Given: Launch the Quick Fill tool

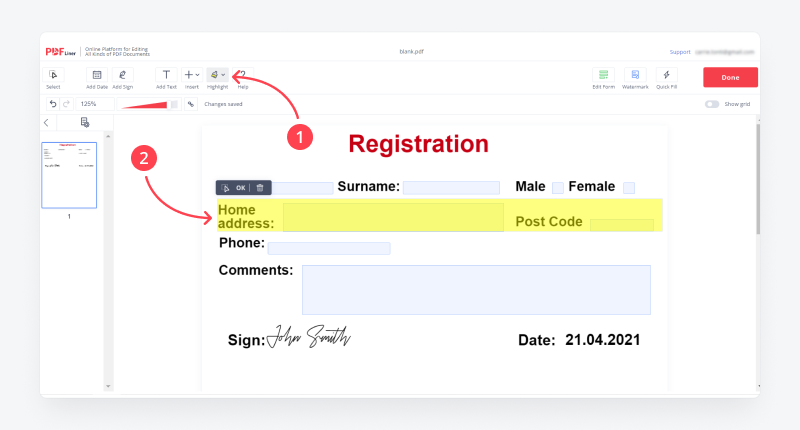Looking at the screenshot, I should (x=666, y=75).
